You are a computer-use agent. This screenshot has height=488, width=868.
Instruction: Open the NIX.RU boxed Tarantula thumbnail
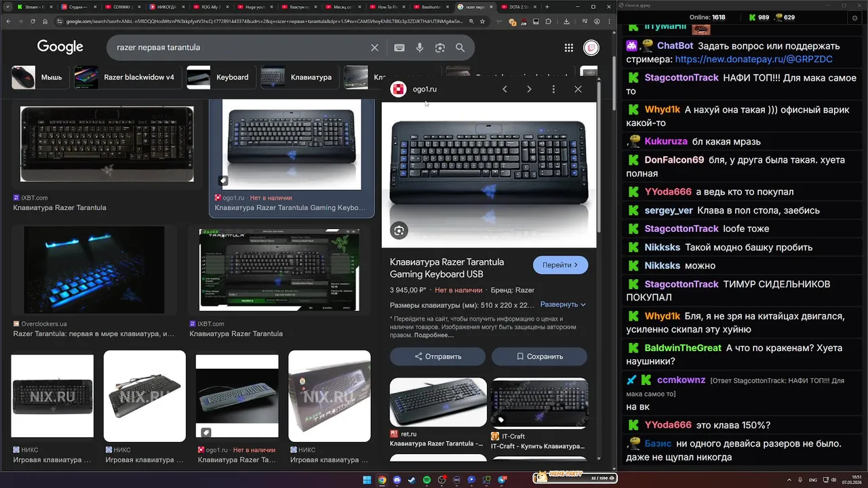tap(330, 396)
